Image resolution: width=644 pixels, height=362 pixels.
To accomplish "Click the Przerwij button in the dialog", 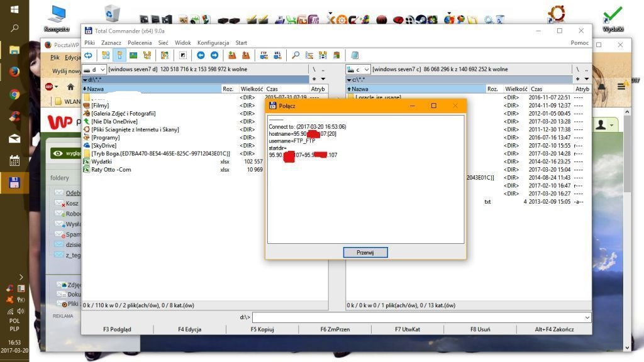I will tap(365, 252).
